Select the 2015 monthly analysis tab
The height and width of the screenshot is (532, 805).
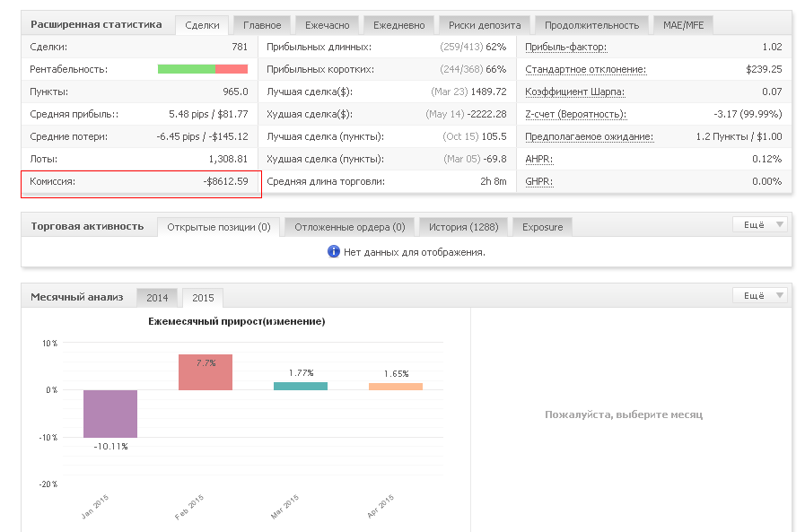click(x=203, y=298)
